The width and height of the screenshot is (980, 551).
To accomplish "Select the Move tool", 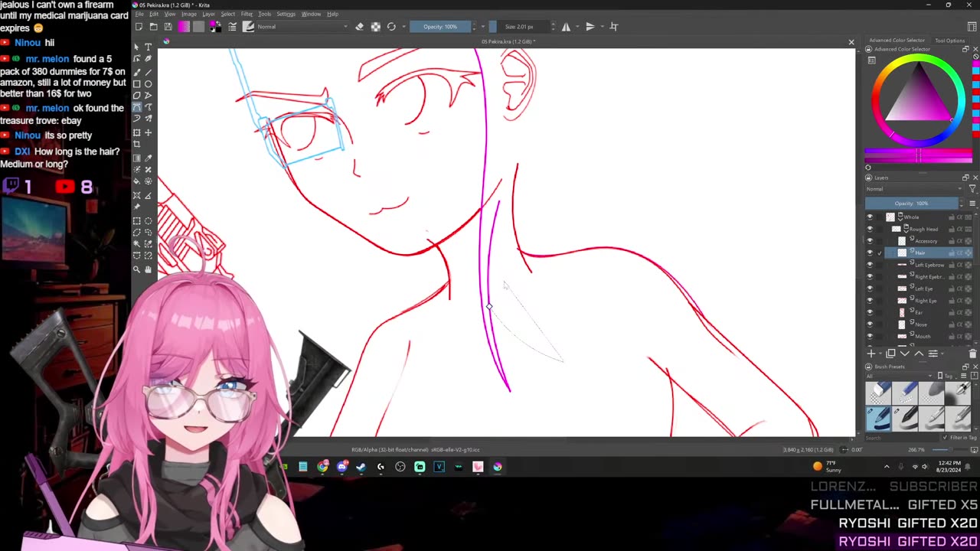I will click(149, 132).
